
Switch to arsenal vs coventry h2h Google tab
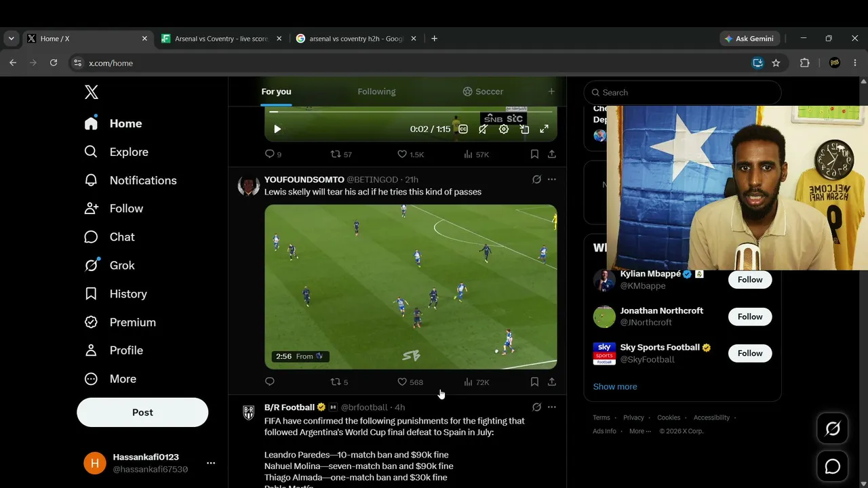click(357, 39)
